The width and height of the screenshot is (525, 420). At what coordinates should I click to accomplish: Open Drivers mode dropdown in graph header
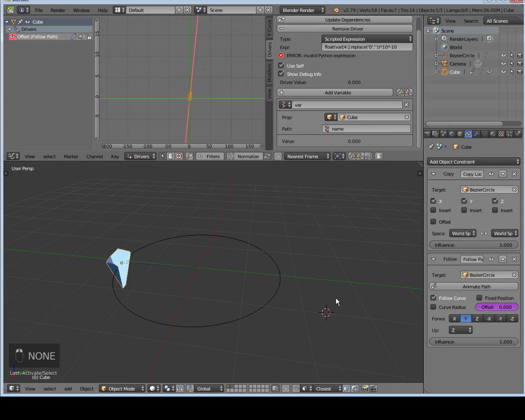click(140, 156)
